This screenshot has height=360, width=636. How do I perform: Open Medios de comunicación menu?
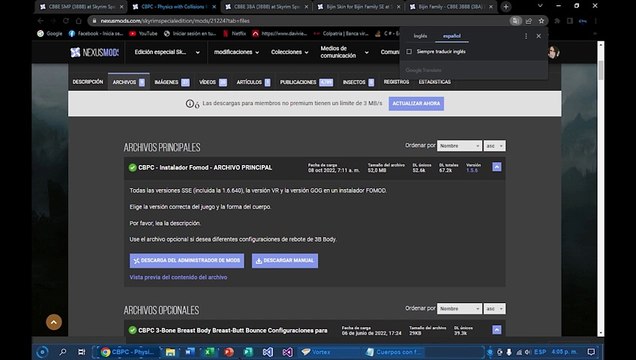click(x=344, y=52)
